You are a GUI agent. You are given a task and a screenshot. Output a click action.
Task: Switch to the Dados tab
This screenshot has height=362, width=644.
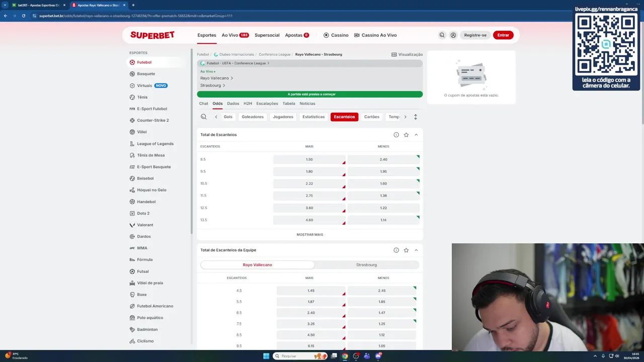tap(233, 104)
